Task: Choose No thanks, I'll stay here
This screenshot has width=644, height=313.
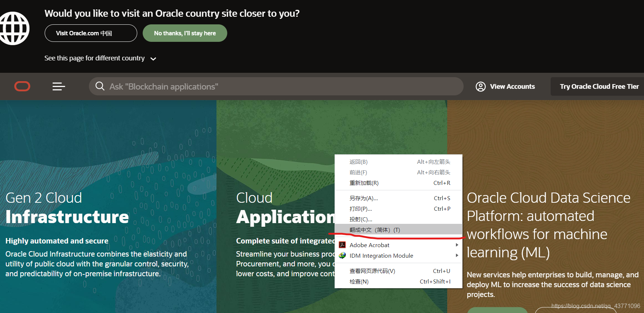Action: click(185, 33)
